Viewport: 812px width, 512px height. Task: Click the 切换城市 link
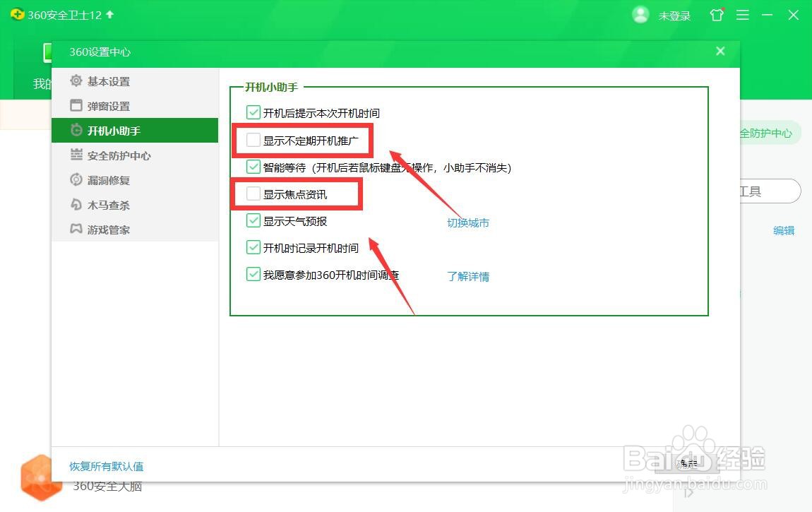(468, 223)
